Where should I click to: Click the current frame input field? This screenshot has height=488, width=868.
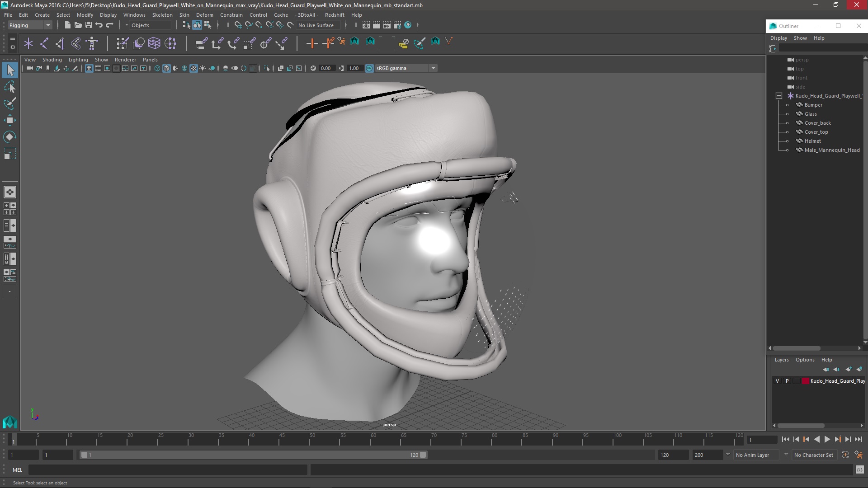click(x=762, y=440)
